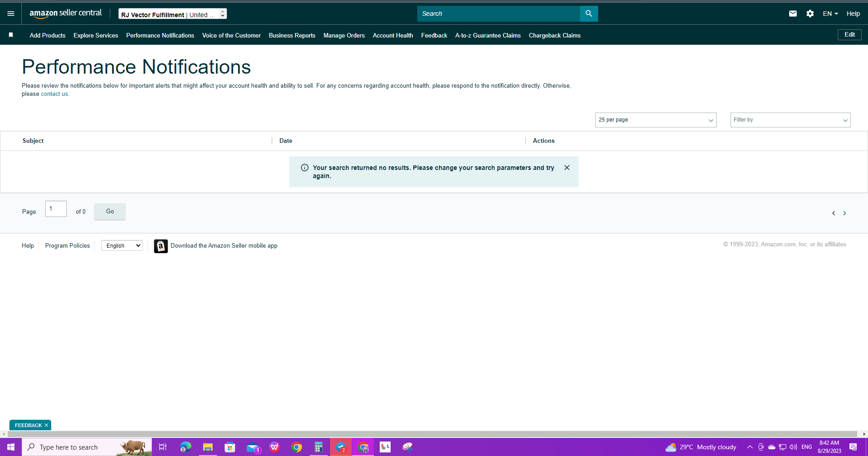
Task: Click the Amazon Seller Central logo
Action: pos(66,14)
